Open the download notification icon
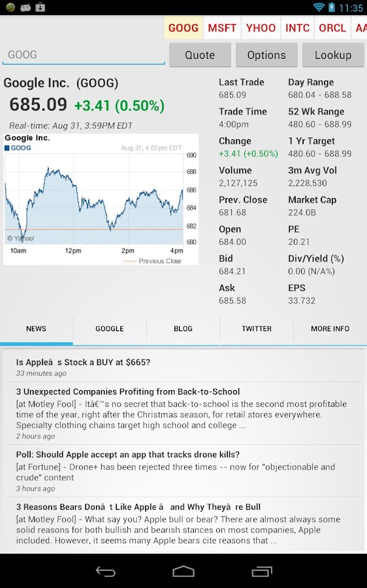The image size is (367, 588). (40, 7)
